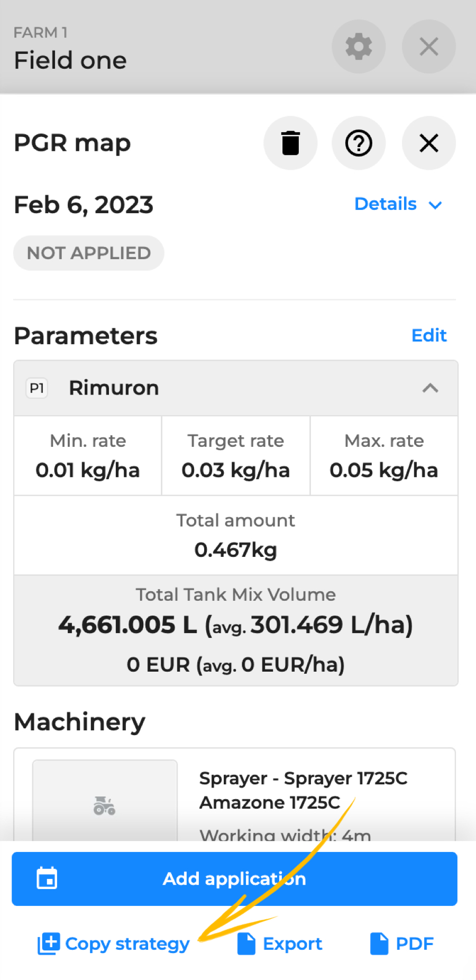Edit the Parameters section
This screenshot has width=476, height=980.
tap(429, 335)
